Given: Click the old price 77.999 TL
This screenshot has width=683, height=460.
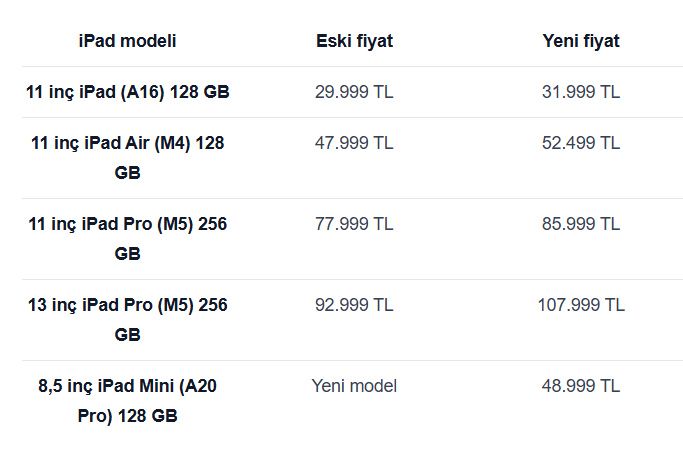Looking at the screenshot, I should point(354,224).
